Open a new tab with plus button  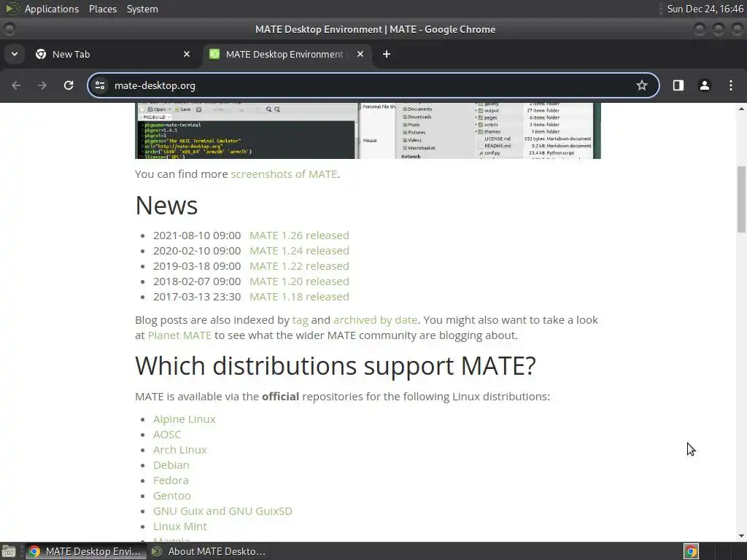pyautogui.click(x=387, y=54)
